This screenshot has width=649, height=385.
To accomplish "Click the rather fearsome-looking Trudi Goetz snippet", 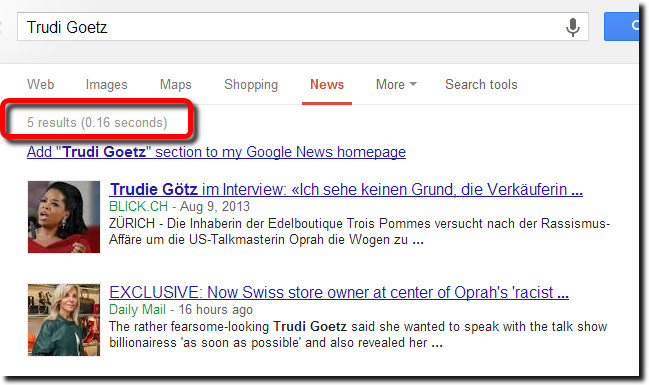I will tap(358, 334).
